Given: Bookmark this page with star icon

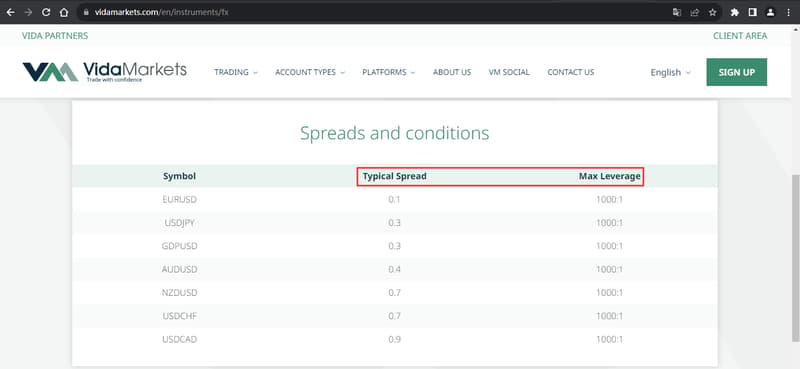Looking at the screenshot, I should (x=712, y=12).
